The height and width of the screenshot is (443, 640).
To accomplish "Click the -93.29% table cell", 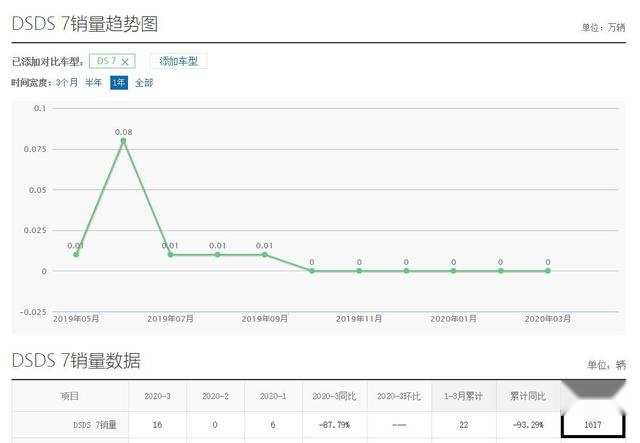I will tap(528, 425).
